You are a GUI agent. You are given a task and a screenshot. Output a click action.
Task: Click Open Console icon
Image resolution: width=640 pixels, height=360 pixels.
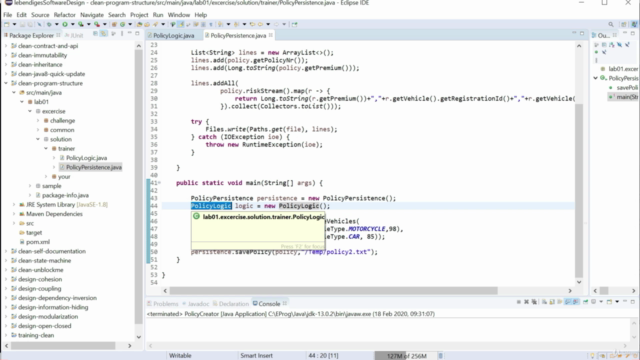(x=609, y=302)
